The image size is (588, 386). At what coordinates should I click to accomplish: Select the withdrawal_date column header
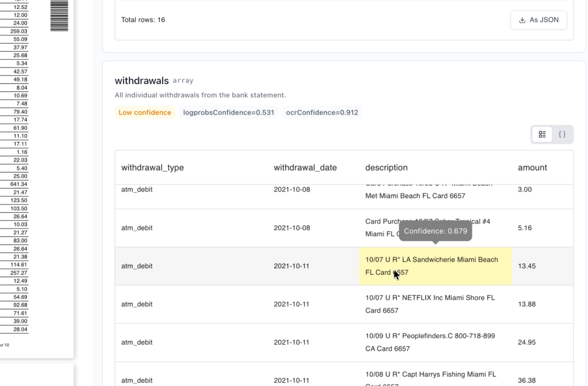305,168
